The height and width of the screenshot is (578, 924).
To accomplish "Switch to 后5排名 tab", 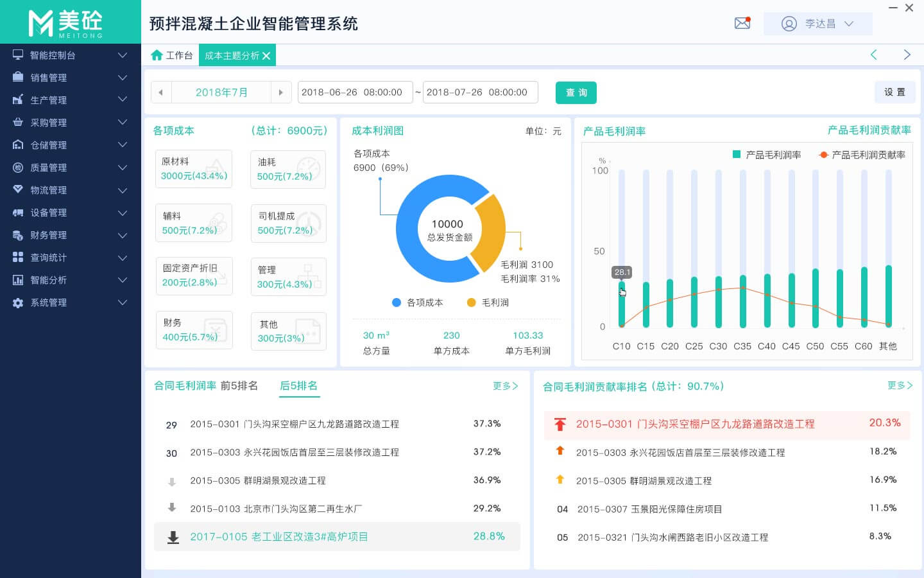I will coord(298,386).
